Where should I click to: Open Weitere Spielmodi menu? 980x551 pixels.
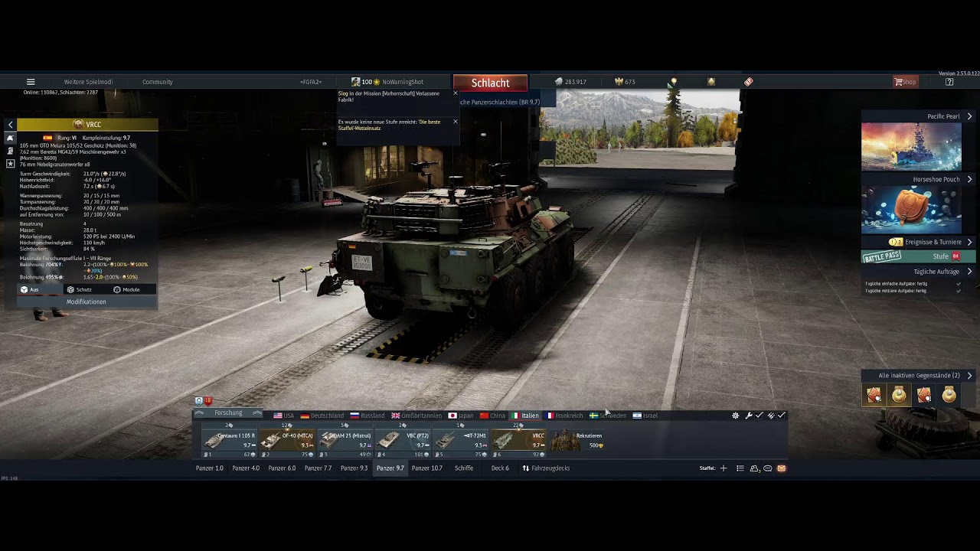coord(88,82)
